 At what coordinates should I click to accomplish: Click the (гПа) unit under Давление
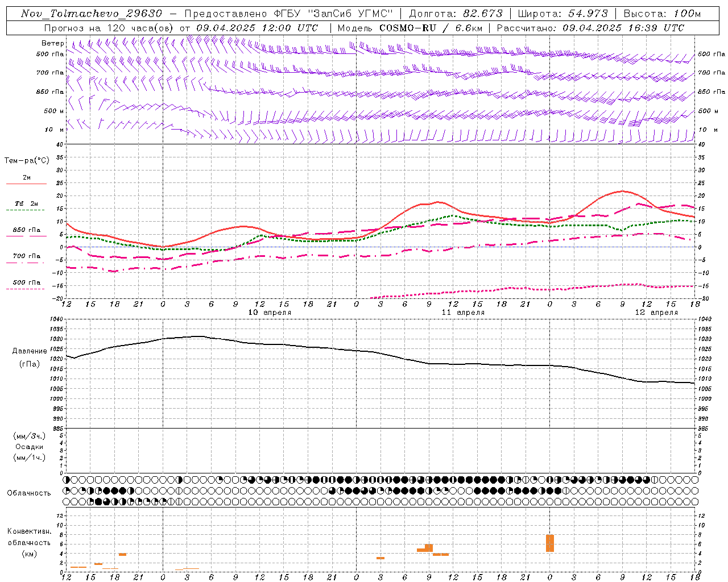[x=30, y=364]
